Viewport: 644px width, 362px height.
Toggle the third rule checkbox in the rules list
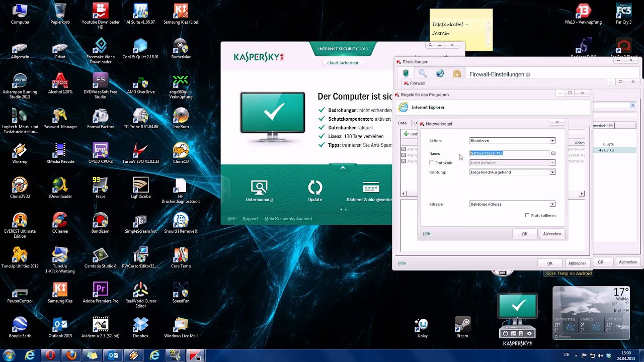(x=404, y=161)
